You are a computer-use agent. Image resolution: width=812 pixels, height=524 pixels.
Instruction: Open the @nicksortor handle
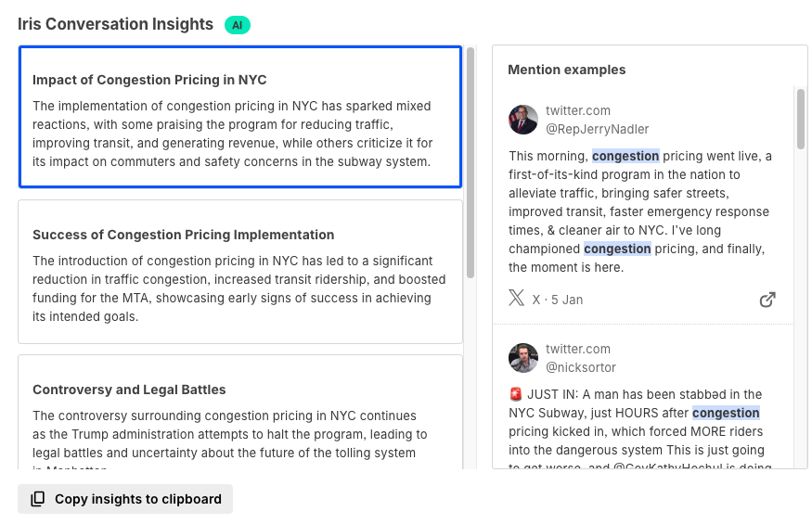[581, 367]
